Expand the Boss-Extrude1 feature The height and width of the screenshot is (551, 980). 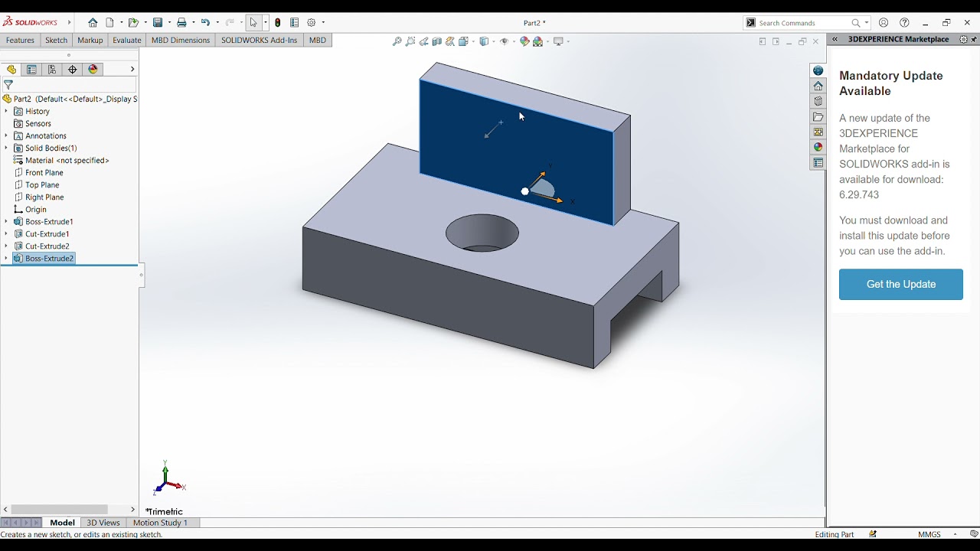pyautogui.click(x=6, y=221)
